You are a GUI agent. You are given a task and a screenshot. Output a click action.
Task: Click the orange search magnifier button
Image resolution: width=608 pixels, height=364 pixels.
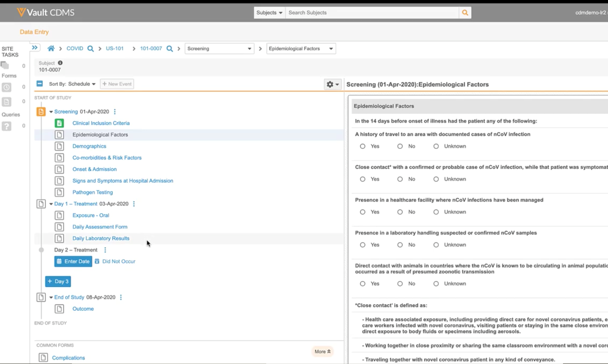click(x=465, y=13)
